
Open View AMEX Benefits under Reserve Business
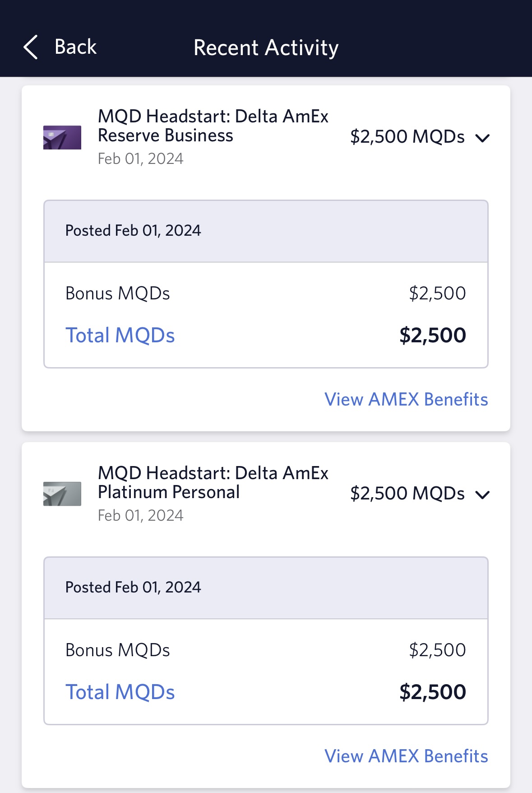tap(406, 399)
